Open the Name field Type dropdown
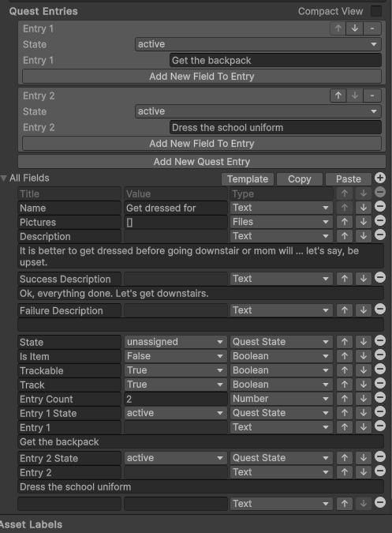392x533 pixels. click(282, 208)
